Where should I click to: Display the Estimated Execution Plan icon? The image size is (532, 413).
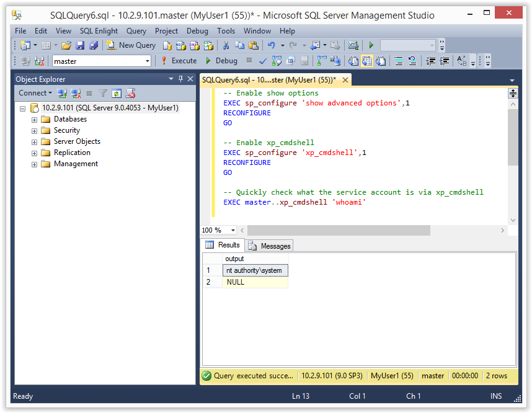(277, 61)
